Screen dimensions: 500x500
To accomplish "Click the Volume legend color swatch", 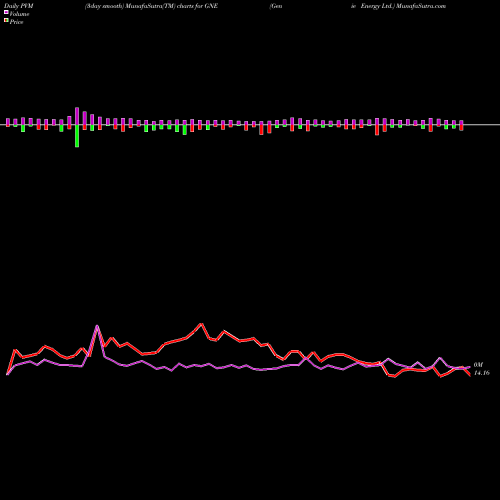I will click(6, 13).
